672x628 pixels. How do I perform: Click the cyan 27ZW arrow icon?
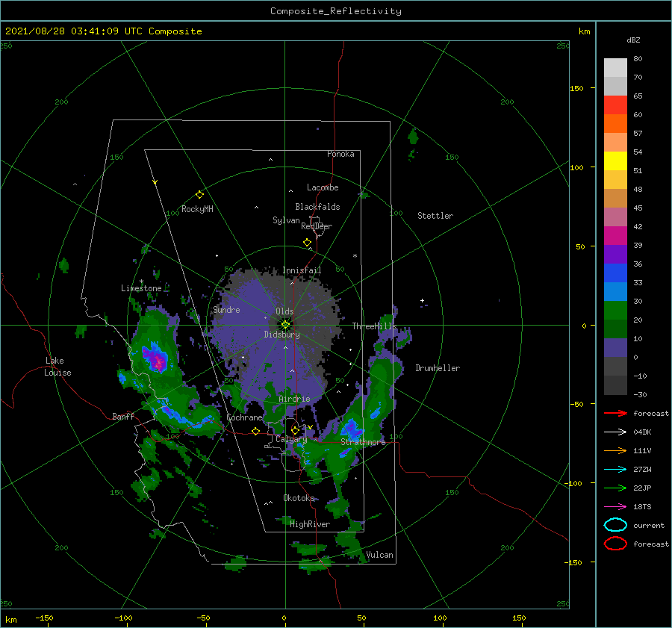(x=615, y=470)
